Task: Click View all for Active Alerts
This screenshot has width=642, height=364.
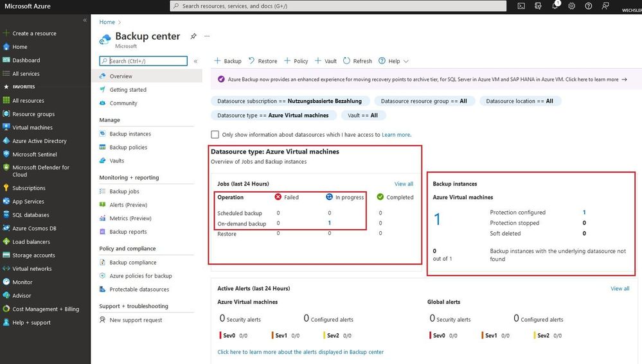Action: 620,288
